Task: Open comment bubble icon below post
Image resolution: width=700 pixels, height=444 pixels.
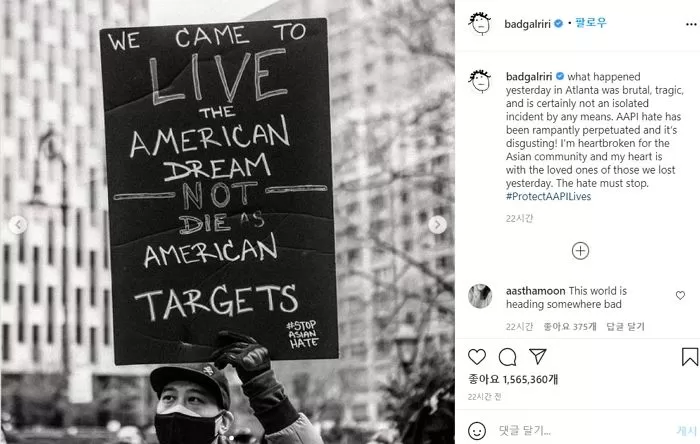Action: [x=508, y=357]
